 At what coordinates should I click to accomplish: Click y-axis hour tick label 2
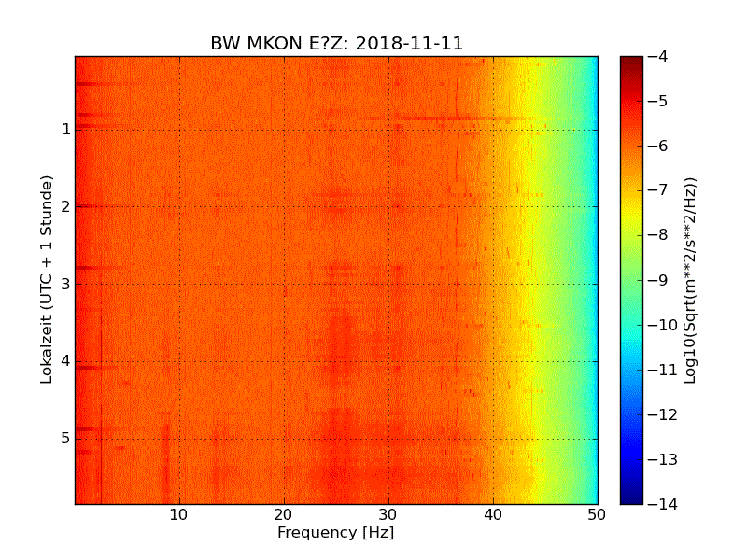coord(66,206)
